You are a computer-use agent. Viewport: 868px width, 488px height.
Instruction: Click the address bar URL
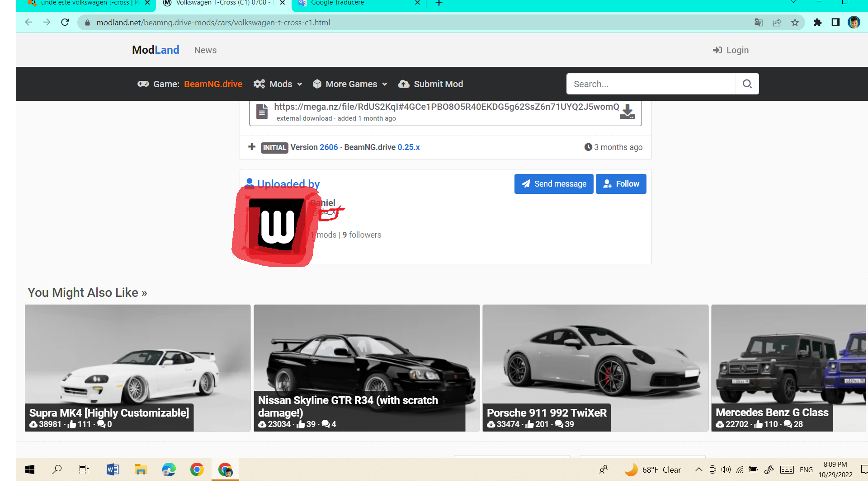pyautogui.click(x=213, y=23)
